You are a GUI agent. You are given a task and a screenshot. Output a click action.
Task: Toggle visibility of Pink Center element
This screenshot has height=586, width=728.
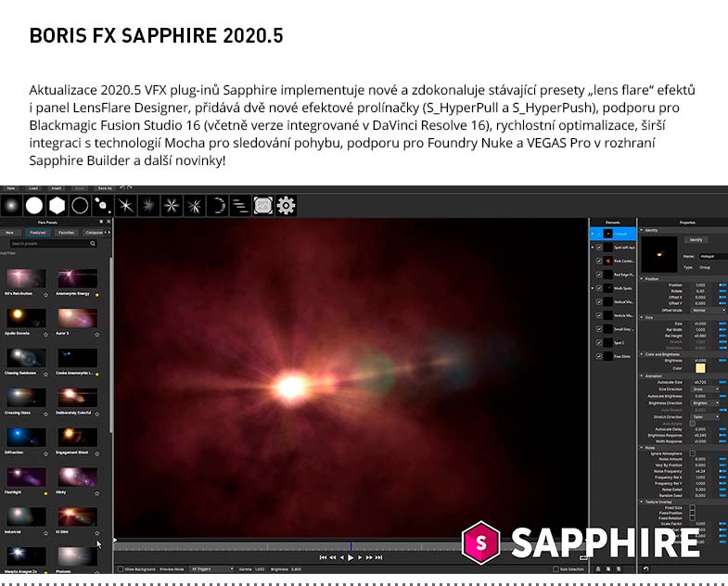click(599, 261)
